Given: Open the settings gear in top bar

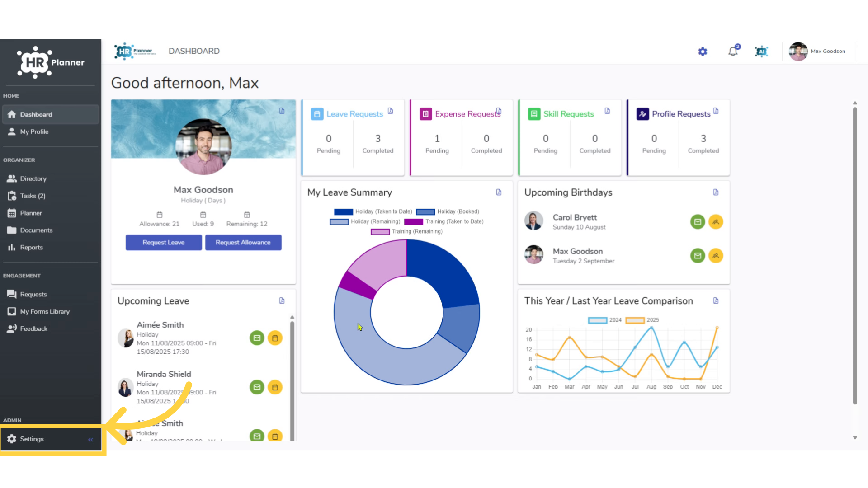Looking at the screenshot, I should pyautogui.click(x=703, y=52).
